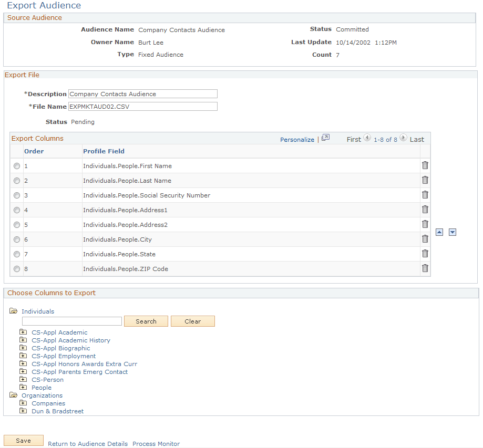483x448 pixels.
Task: Click the next page arrow in Export Columns
Action: (403, 137)
